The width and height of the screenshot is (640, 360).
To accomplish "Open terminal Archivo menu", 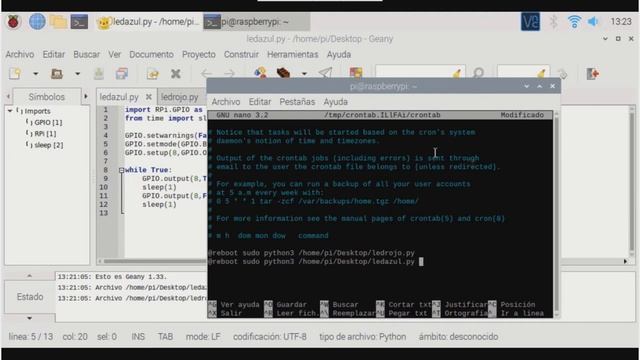I will pyautogui.click(x=226, y=102).
